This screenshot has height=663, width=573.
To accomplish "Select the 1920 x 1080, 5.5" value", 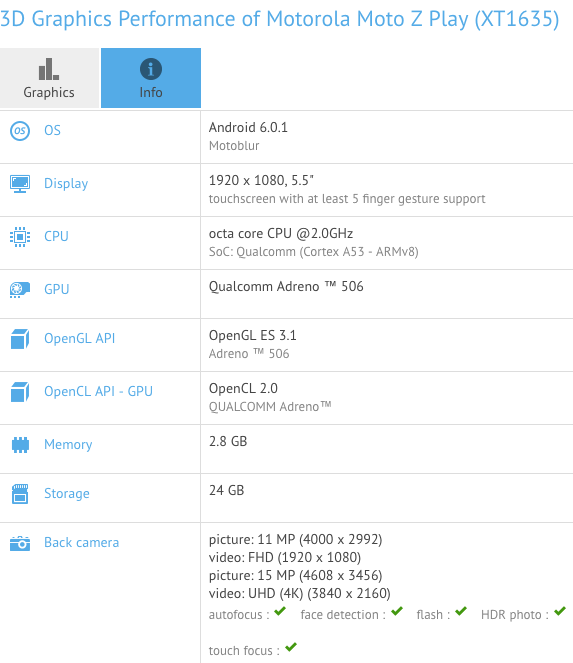I will point(261,181).
